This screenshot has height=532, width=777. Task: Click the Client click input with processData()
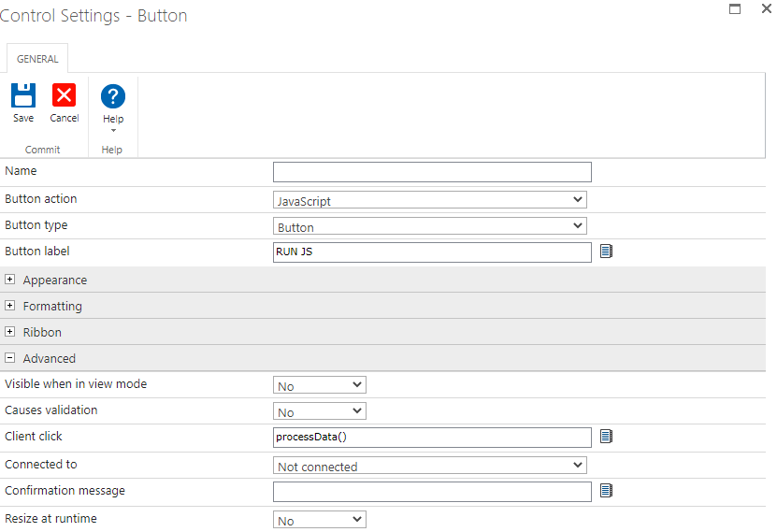click(432, 438)
